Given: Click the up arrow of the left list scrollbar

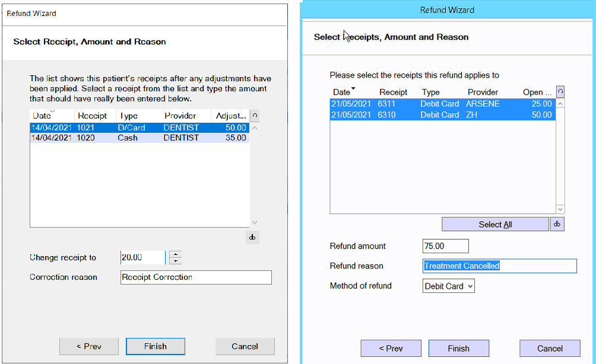Looking at the screenshot, I should coord(255,128).
